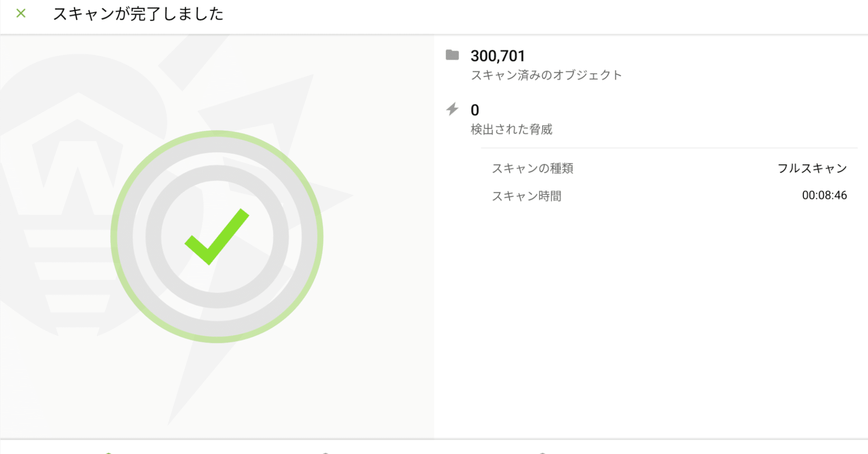Select the 0 detected threats number
This screenshot has height=454, width=868.
[475, 110]
